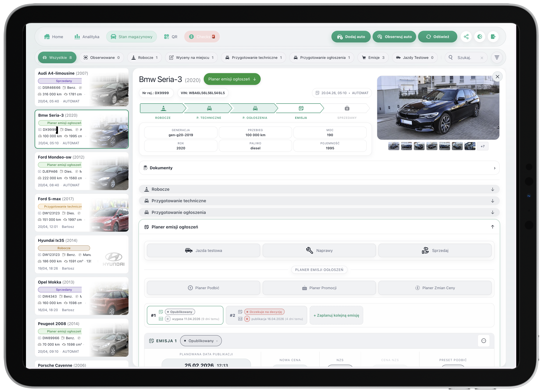Select emission #2 Oczekuje na decyzję
This screenshot has width=542, height=392.
pyautogui.click(x=266, y=315)
